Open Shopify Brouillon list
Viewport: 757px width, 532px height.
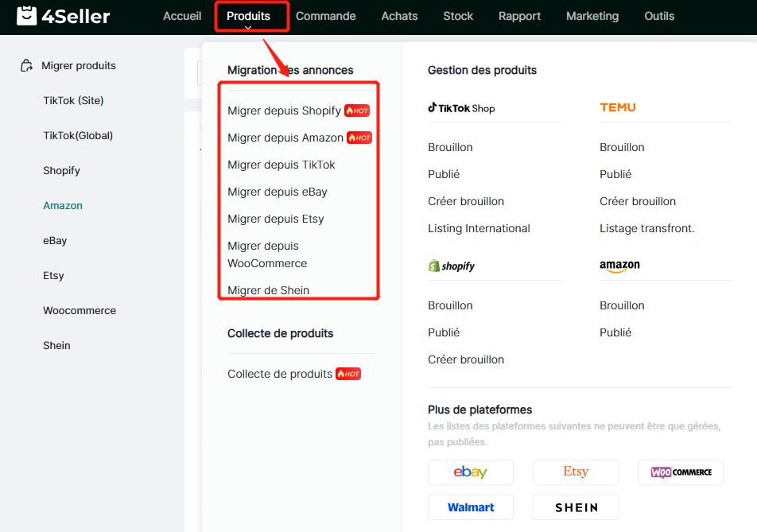pos(450,305)
